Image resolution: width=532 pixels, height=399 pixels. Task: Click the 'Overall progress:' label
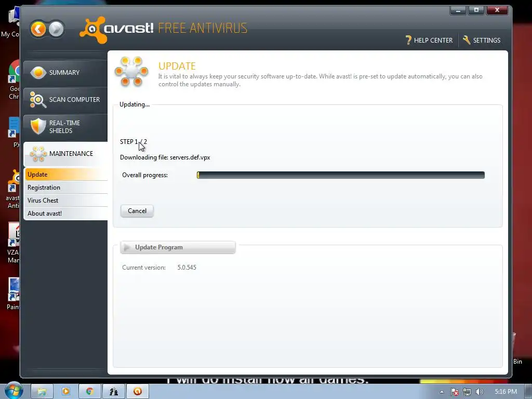click(x=145, y=175)
